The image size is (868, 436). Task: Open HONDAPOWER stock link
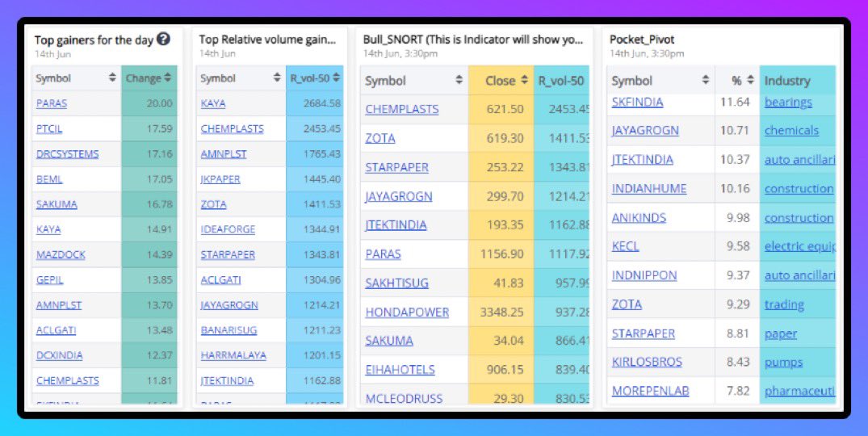407,312
